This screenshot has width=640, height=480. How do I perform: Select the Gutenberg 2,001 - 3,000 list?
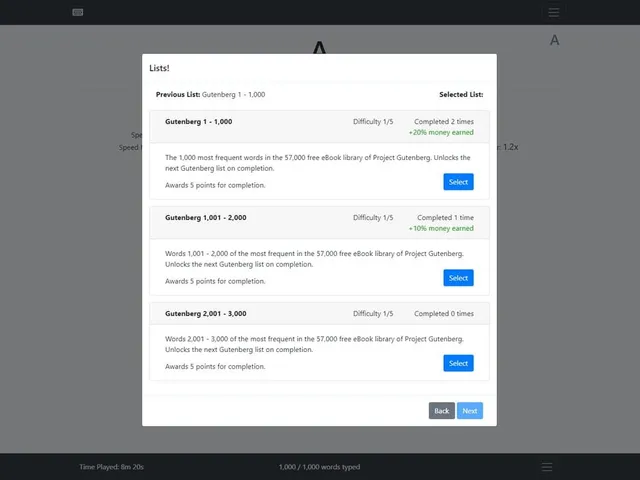pos(458,363)
